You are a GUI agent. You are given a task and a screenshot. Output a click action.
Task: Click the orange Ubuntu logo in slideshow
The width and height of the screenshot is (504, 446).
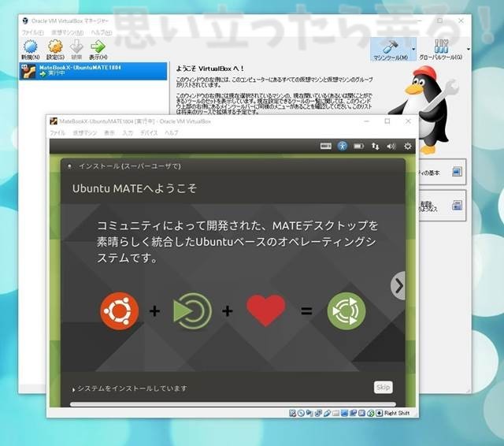[120, 311]
